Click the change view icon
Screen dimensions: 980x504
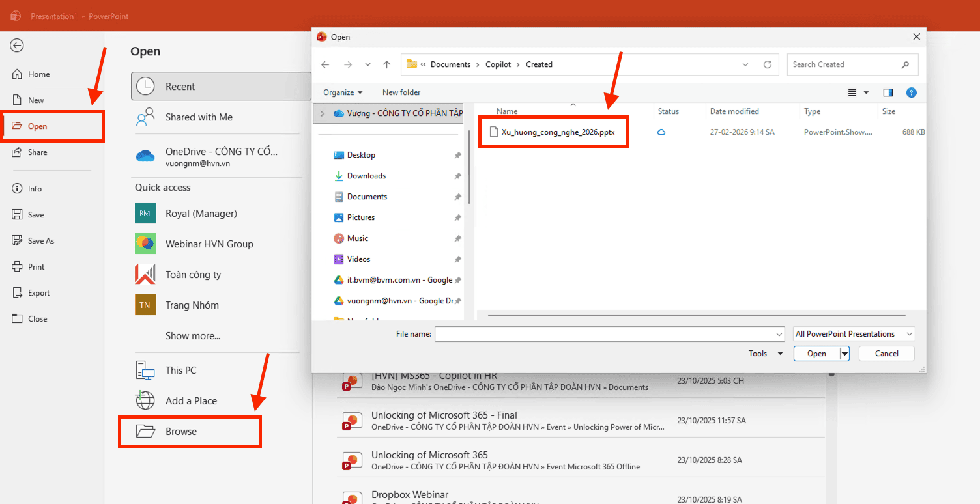(852, 92)
